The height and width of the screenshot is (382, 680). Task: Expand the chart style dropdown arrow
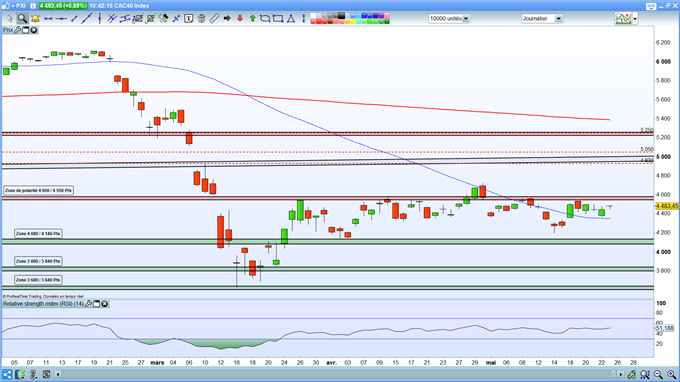coord(635,19)
